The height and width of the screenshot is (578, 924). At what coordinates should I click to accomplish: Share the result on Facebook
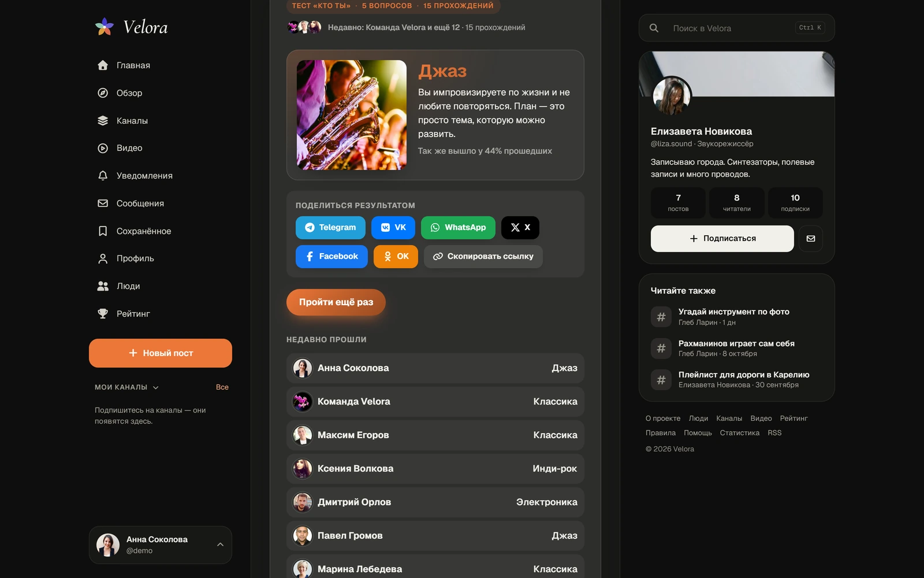[x=331, y=257]
